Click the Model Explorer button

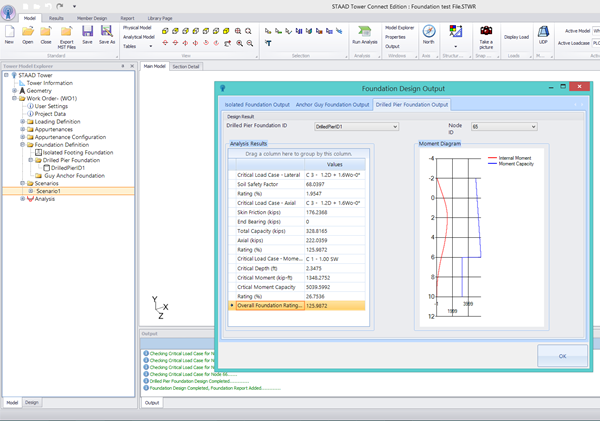click(399, 28)
